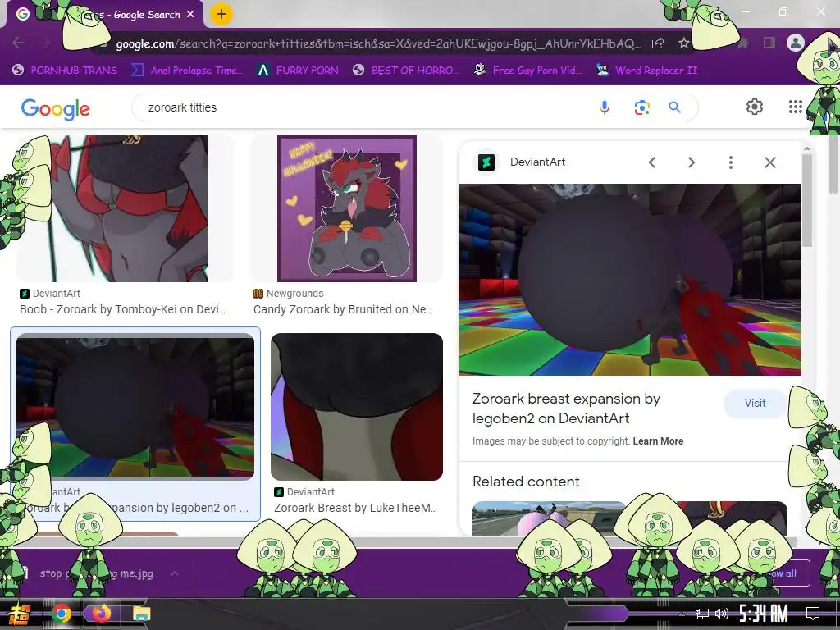
Task: Close the image preview panel
Action: [769, 162]
